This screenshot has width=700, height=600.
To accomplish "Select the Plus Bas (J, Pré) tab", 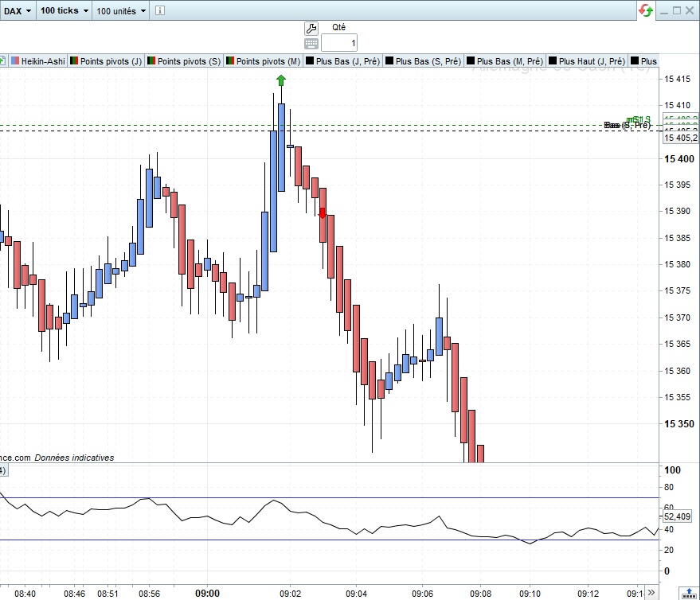I will pos(343,61).
